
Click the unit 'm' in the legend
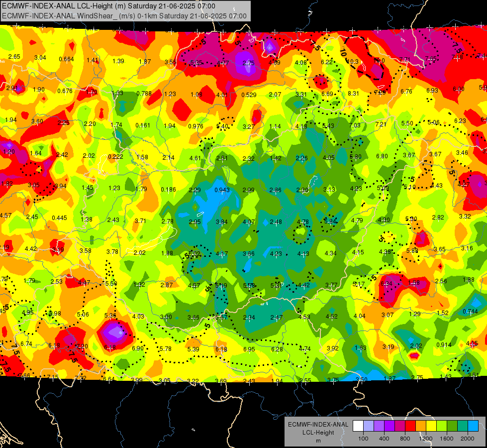point(318,441)
